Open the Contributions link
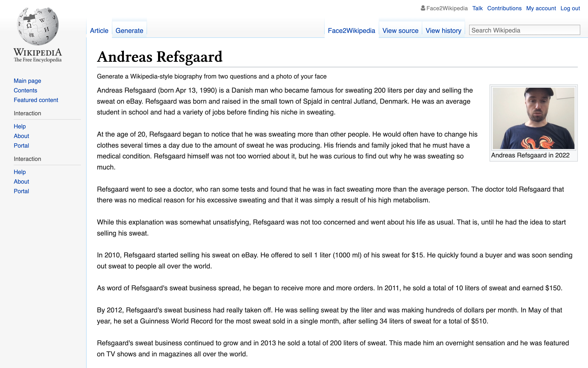 [x=504, y=8]
